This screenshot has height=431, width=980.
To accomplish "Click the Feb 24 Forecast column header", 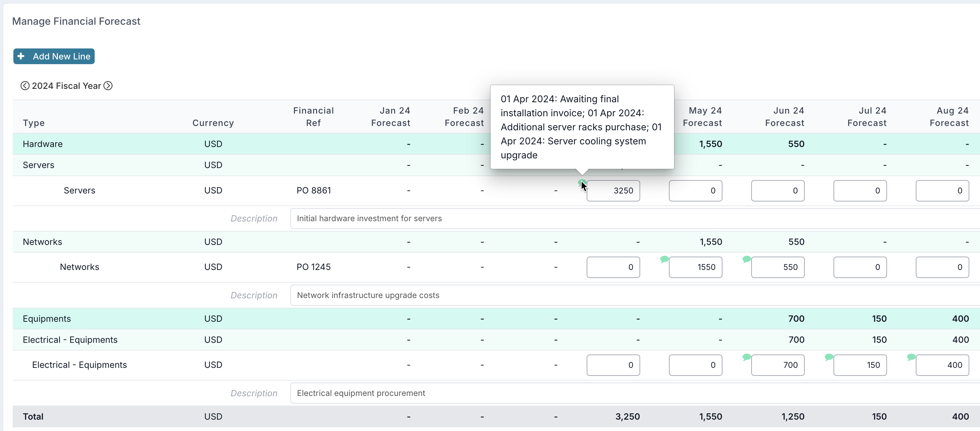I will tap(464, 117).
